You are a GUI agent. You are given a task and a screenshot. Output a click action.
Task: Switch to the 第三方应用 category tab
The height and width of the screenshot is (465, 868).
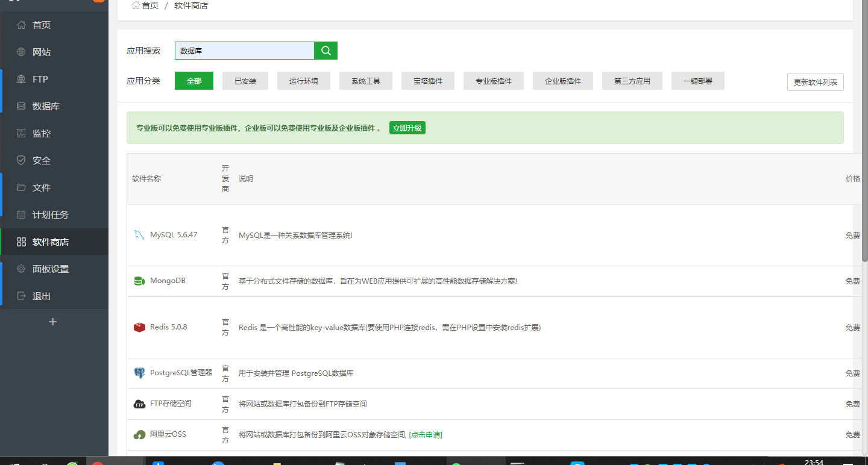click(x=632, y=81)
